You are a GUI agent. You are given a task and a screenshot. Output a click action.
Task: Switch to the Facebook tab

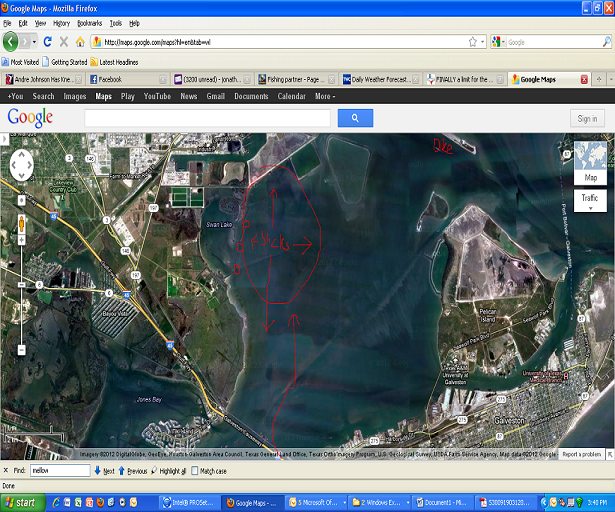(x=108, y=79)
